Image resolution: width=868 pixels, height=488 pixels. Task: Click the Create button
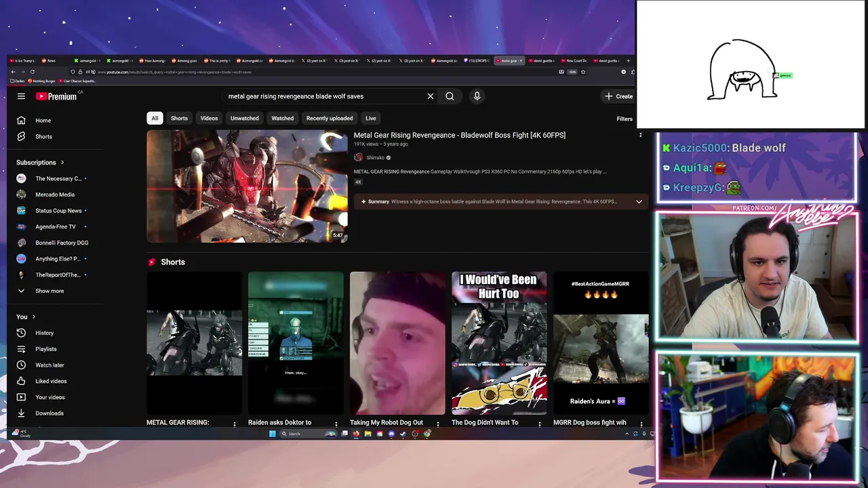tap(619, 96)
